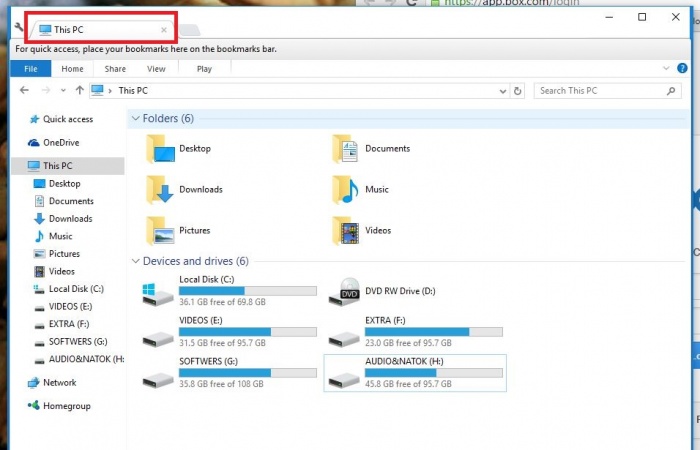700x450 pixels.
Task: Switch to the Share ribbon tab
Action: 115,69
